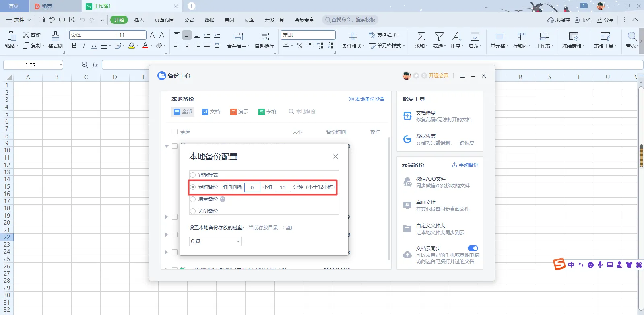Toggle italic formatting
The image size is (644, 315).
coord(84,46)
